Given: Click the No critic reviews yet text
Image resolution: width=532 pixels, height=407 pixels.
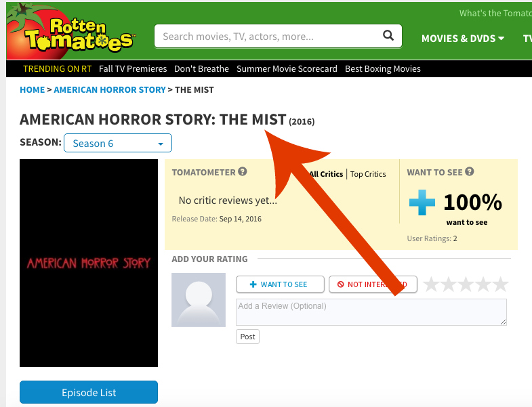Looking at the screenshot, I should (x=228, y=200).
